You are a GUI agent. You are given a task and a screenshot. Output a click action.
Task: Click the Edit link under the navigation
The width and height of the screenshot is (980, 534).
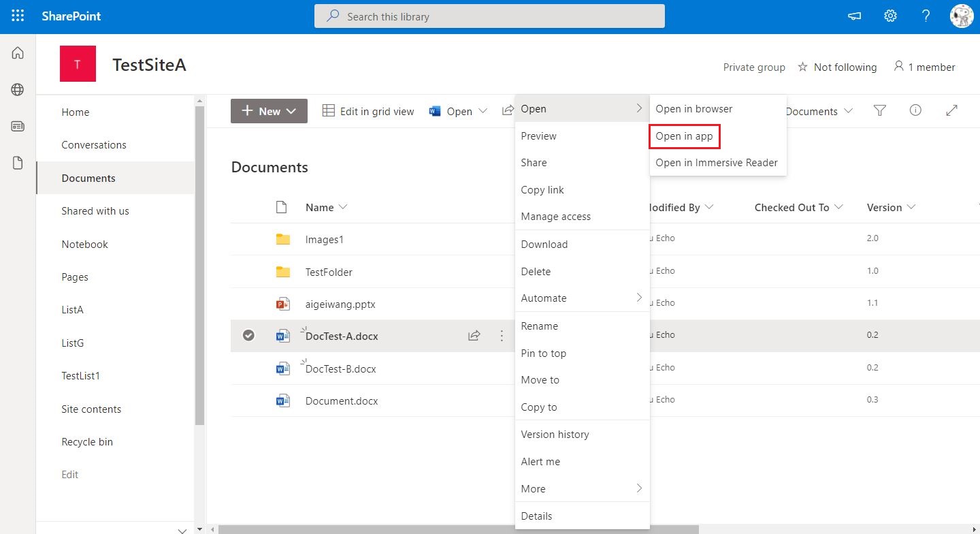(x=70, y=475)
